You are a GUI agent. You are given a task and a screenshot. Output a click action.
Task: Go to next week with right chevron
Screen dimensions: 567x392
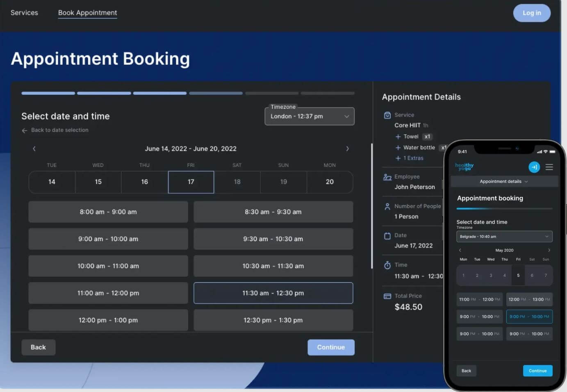(347, 148)
